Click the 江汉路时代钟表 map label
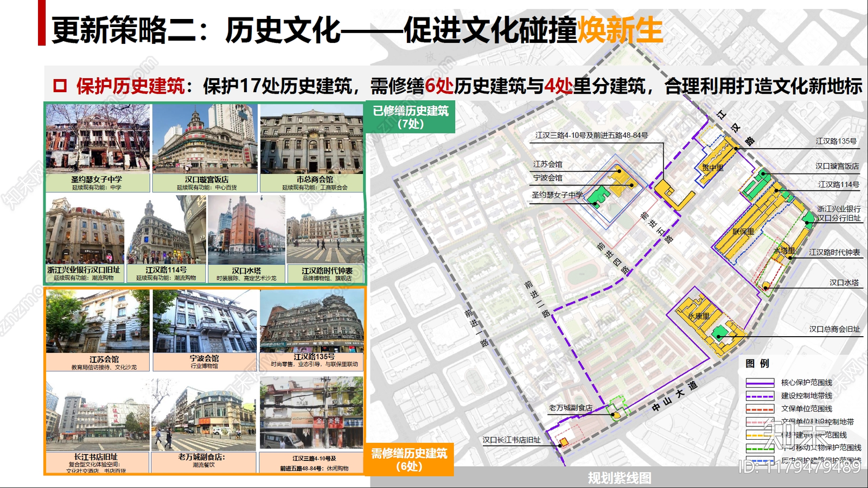The width and height of the screenshot is (868, 488). (834, 253)
